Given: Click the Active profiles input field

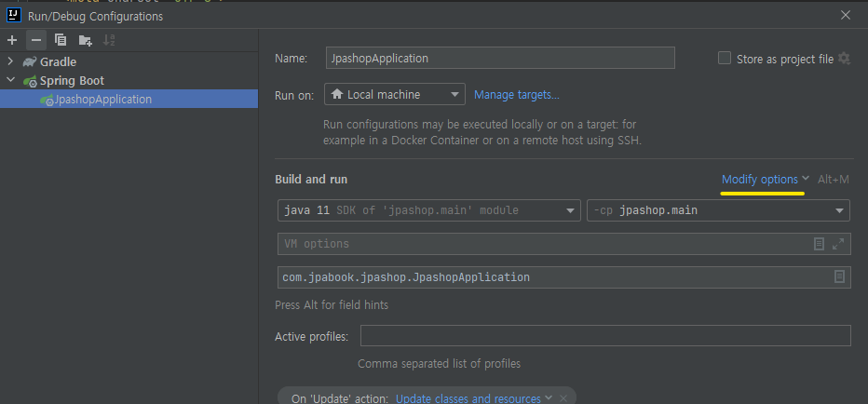Looking at the screenshot, I should (605, 336).
